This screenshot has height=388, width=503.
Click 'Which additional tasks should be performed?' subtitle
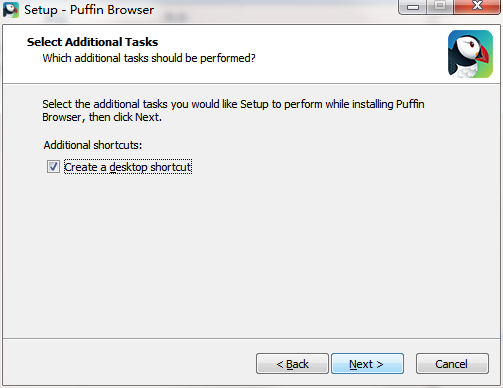click(149, 58)
